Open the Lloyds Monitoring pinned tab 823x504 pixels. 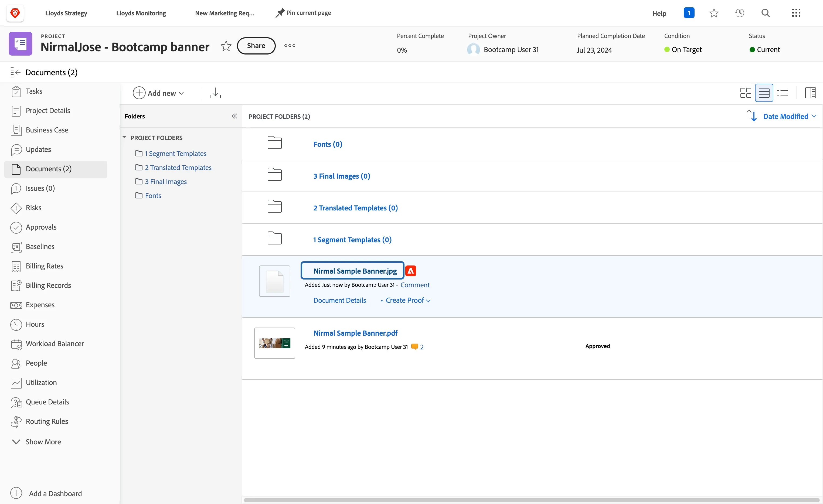[x=141, y=13]
